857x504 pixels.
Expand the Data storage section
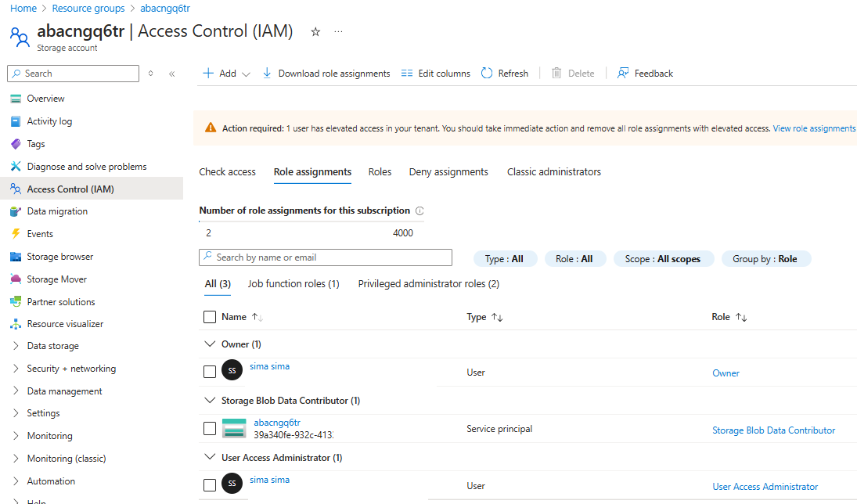tap(16, 345)
